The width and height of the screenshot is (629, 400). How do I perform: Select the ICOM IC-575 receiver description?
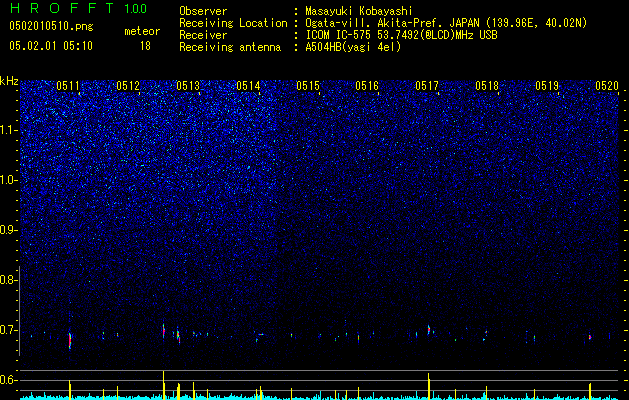[401, 35]
